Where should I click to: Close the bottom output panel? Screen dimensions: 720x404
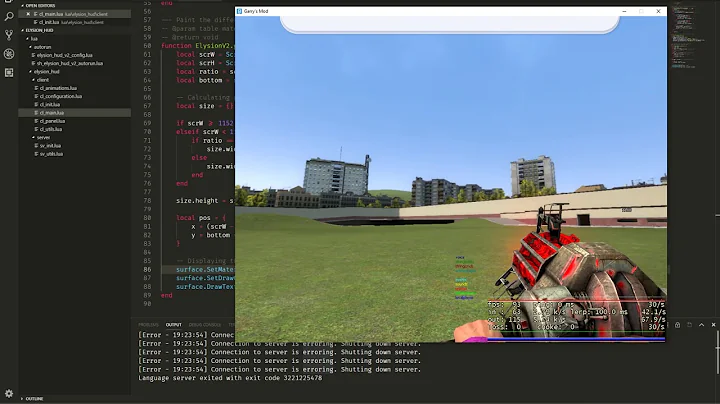(x=713, y=325)
